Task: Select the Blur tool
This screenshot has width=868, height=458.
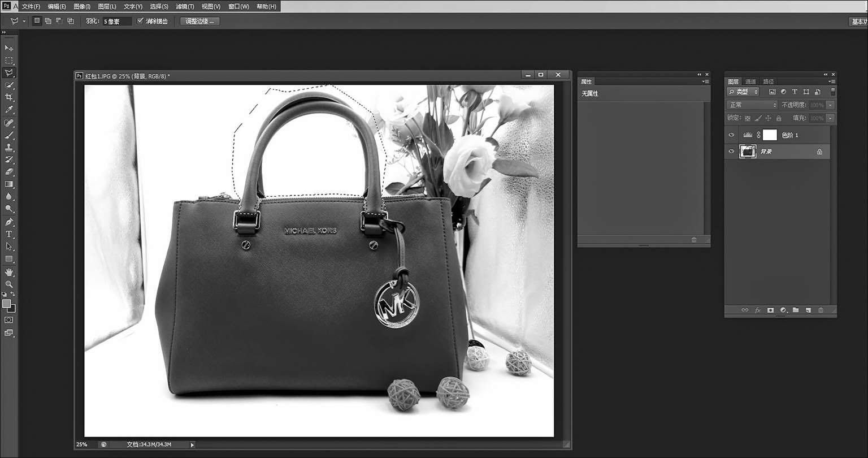Action: tap(9, 197)
